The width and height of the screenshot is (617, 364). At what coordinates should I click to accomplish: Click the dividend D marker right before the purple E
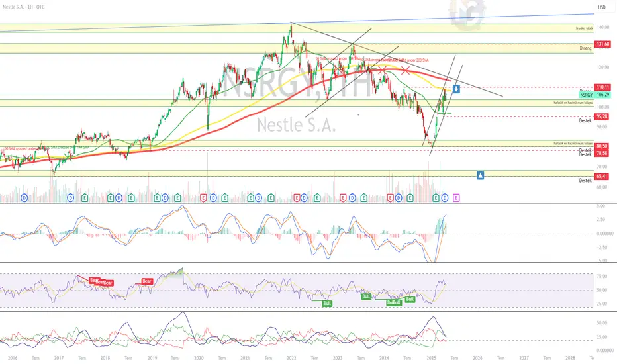(x=445, y=197)
